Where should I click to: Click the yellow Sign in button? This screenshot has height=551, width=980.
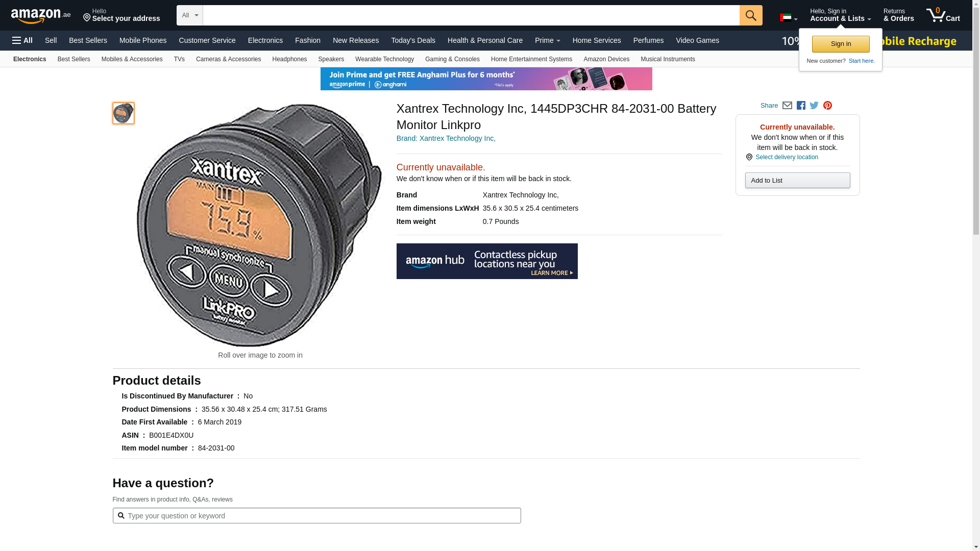841,44
